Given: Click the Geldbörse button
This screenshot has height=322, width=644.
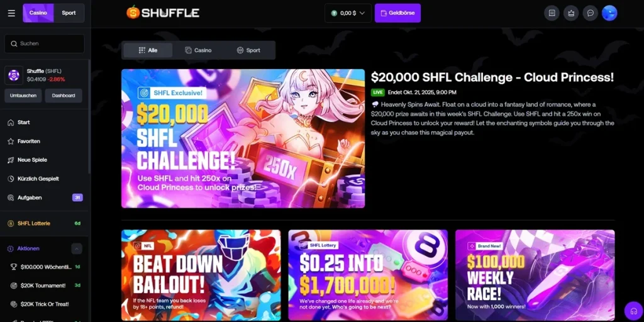Looking at the screenshot, I should point(397,13).
